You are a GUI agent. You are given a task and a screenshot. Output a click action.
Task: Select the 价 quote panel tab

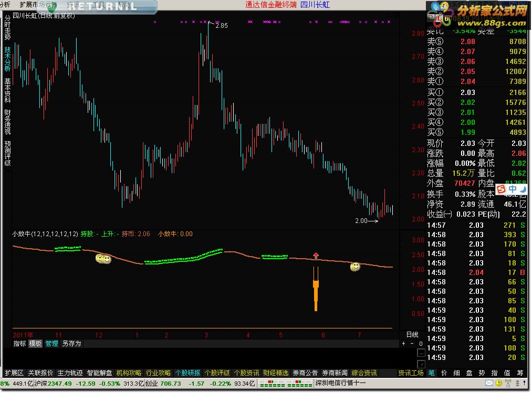pyautogui.click(x=444, y=373)
